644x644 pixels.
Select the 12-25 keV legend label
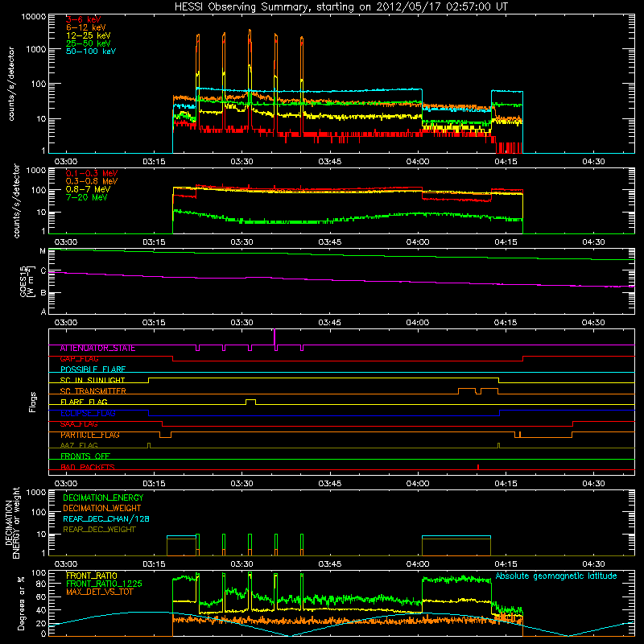(89, 35)
